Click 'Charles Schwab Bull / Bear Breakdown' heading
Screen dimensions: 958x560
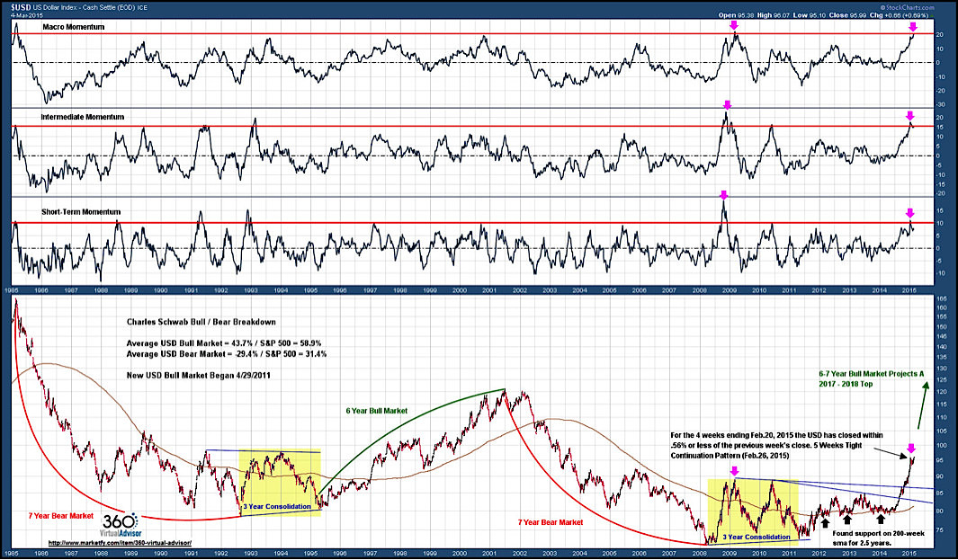coord(201,322)
